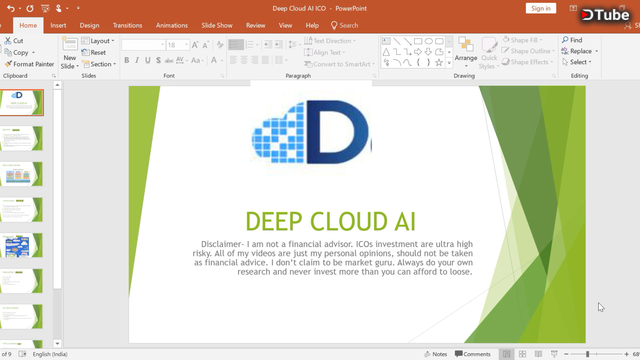
Task: Open Shape Effects menu
Action: pos(527,62)
